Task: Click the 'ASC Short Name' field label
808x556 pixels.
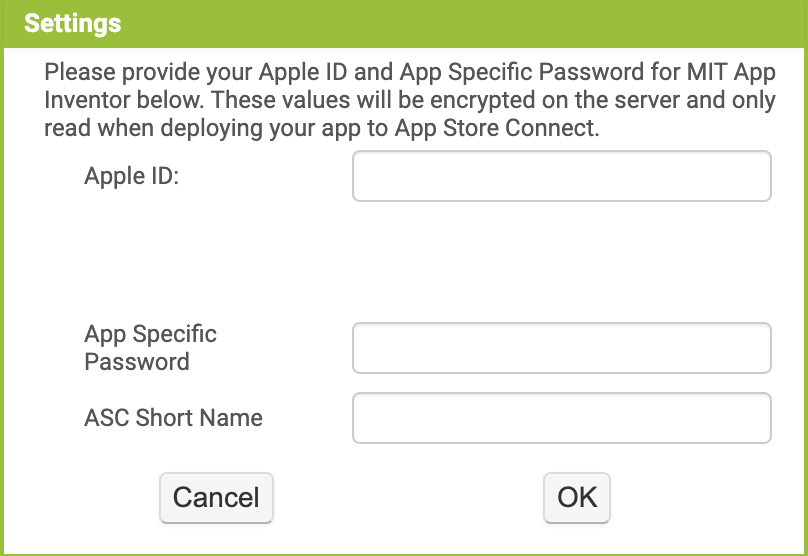Action: click(173, 418)
